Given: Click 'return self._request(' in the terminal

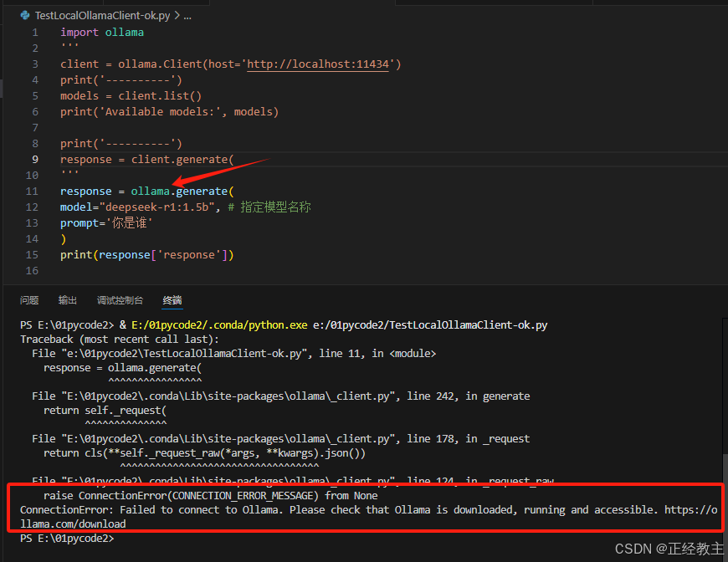Looking at the screenshot, I should coord(105,411).
